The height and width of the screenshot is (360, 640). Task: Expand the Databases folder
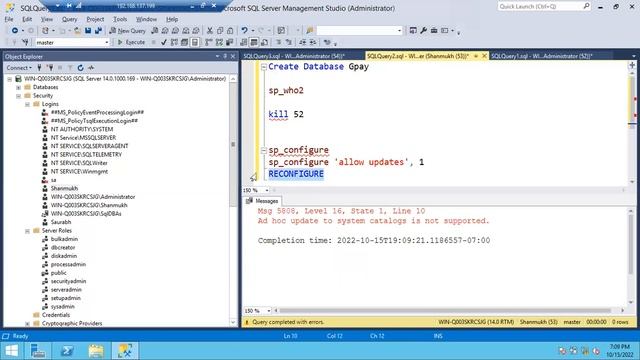point(18,87)
